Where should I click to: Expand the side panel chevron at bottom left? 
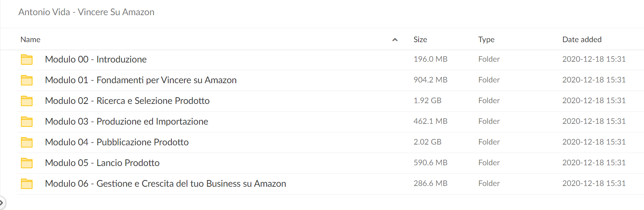pos(2,203)
